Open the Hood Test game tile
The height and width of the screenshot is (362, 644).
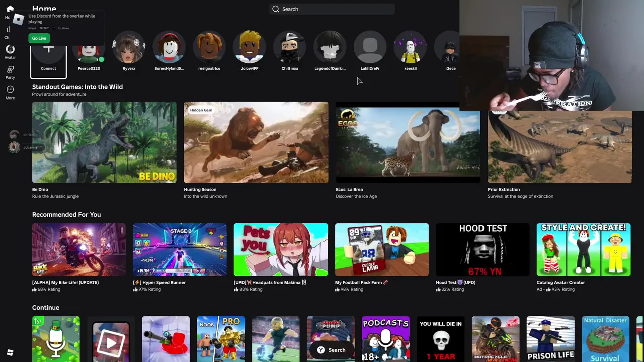click(482, 249)
